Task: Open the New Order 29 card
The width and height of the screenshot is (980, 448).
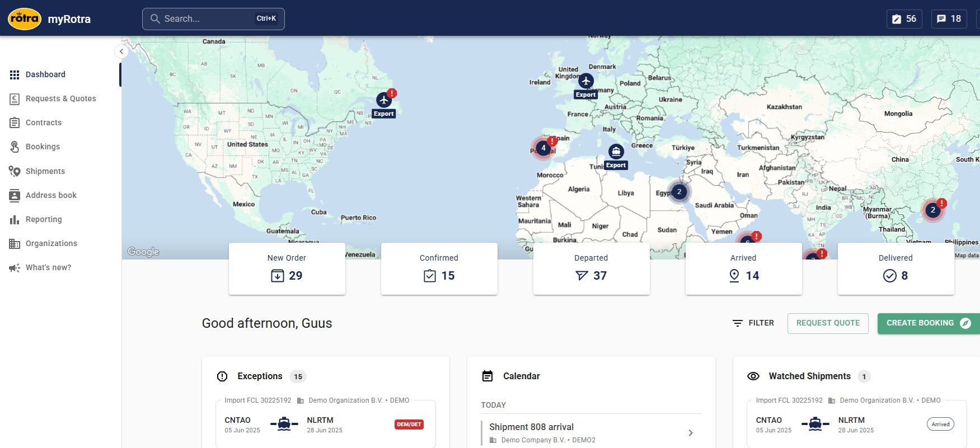Action: coord(287,268)
